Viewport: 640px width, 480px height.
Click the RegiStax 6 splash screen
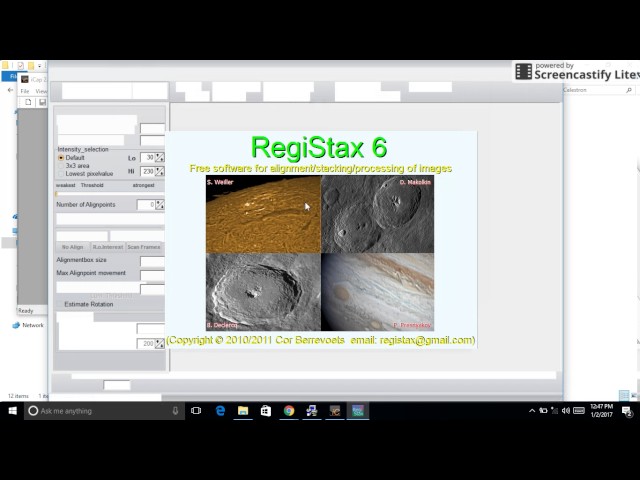[320, 240]
